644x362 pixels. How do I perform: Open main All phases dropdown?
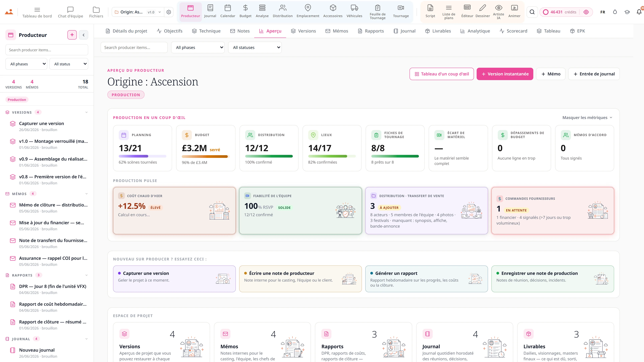(x=198, y=47)
